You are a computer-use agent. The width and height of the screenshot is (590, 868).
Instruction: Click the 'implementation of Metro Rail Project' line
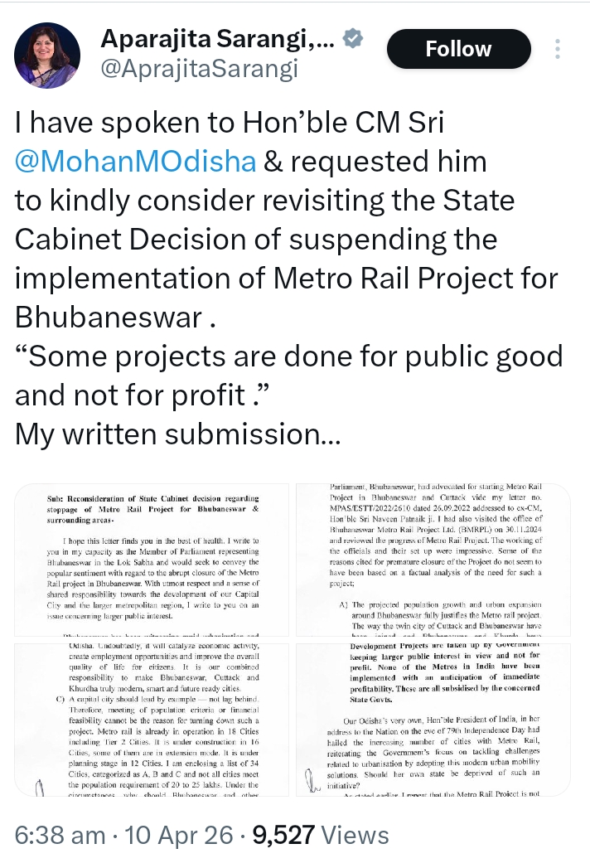pos(287,279)
